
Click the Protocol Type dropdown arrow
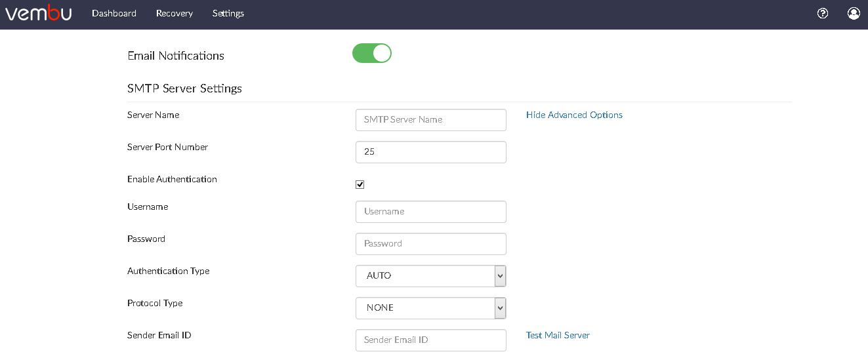500,308
